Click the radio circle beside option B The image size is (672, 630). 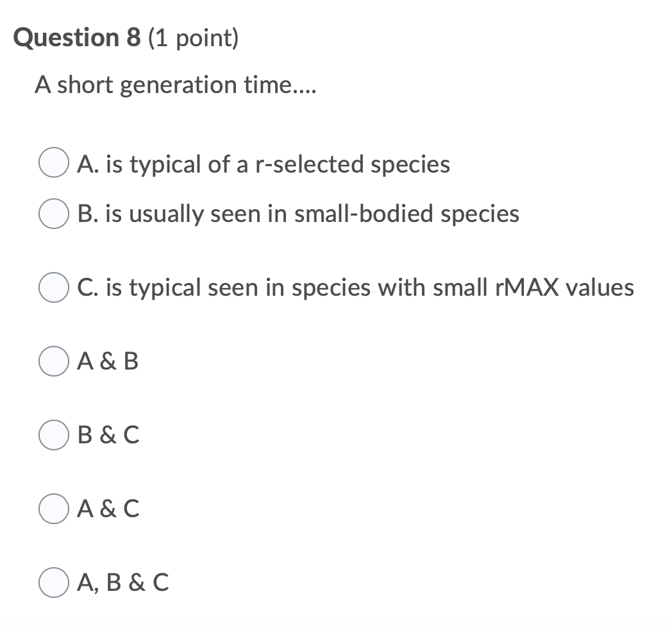pos(53,214)
